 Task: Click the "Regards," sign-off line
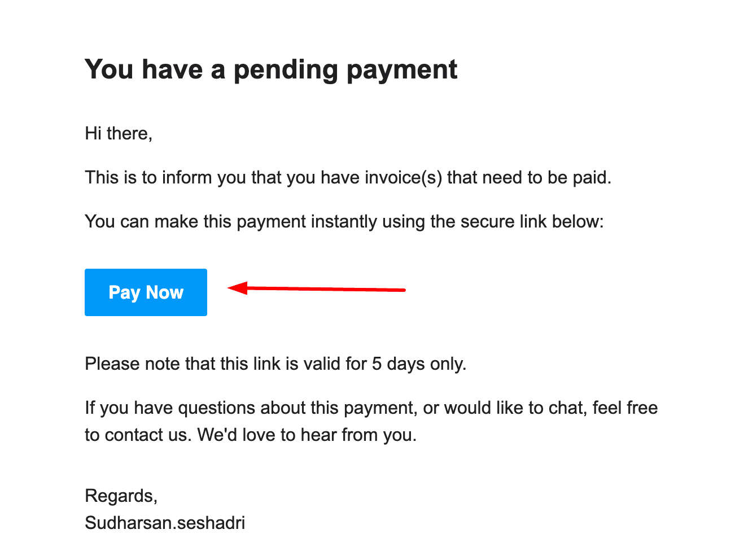coord(121,496)
